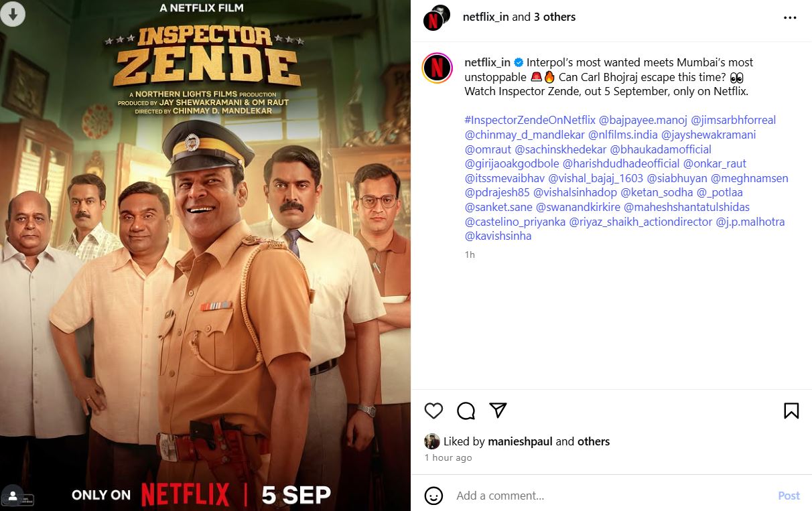This screenshot has height=511, width=812.
Task: View the '3 others' collaborators list
Action: [555, 17]
